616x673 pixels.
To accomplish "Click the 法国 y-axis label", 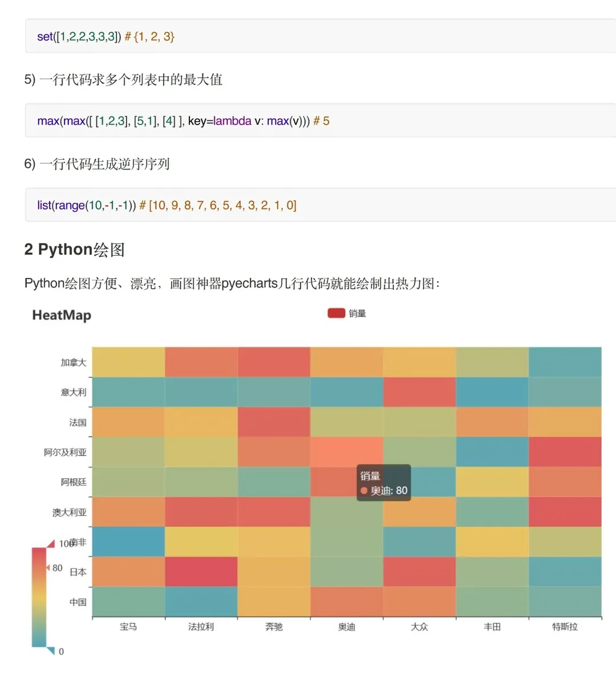I will [78, 422].
